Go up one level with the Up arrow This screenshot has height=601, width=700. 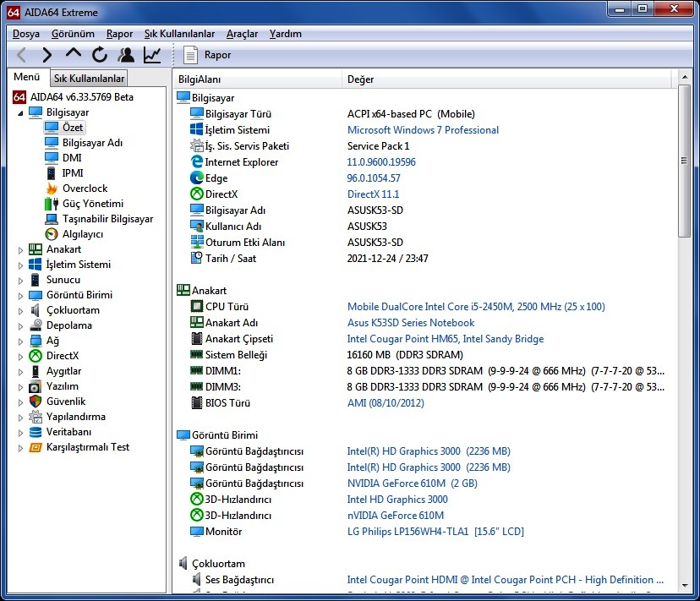pyautogui.click(x=74, y=54)
